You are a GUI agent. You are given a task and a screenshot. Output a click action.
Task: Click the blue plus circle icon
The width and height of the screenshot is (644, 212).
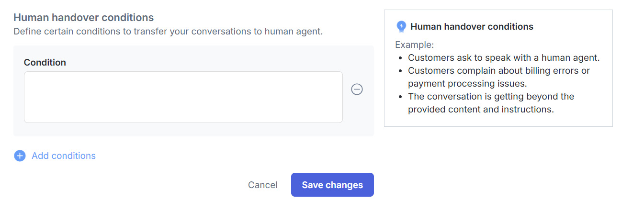tap(20, 156)
